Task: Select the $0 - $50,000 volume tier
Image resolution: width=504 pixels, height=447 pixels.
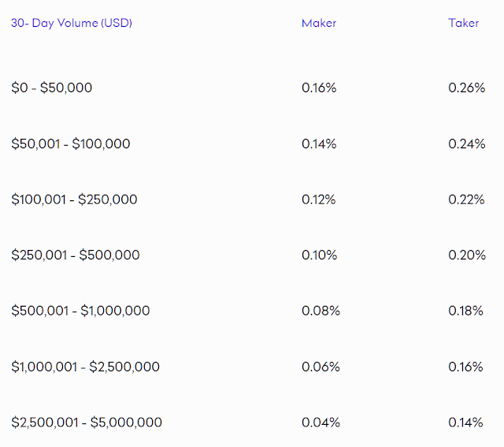Action: (x=52, y=88)
